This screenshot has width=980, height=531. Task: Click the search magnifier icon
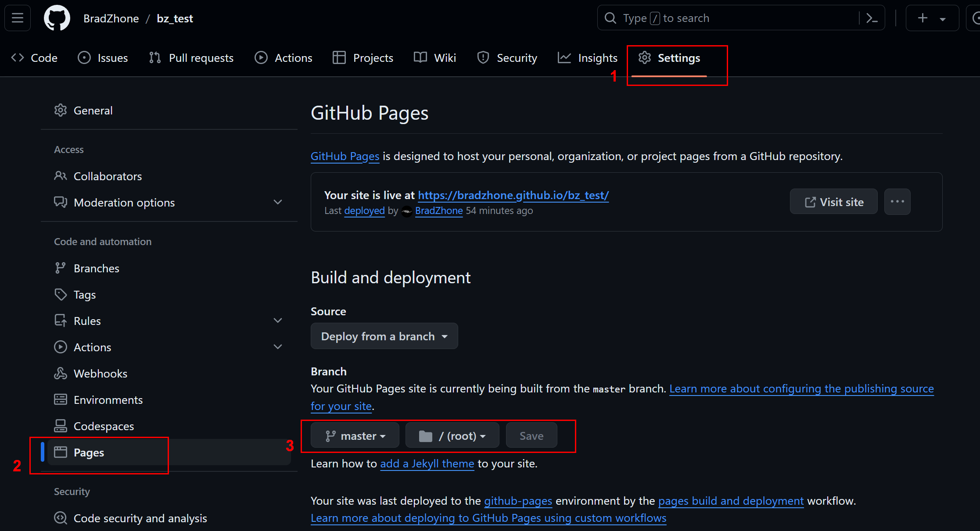pos(610,18)
